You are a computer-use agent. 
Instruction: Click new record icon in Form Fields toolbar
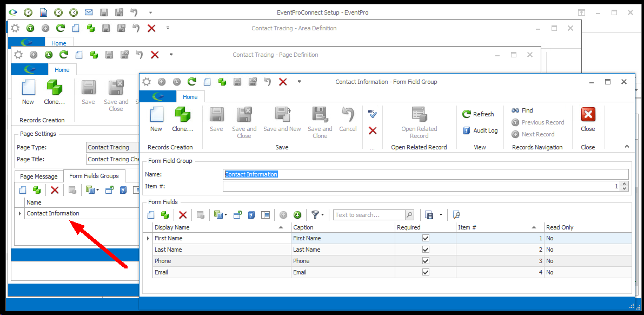click(151, 215)
